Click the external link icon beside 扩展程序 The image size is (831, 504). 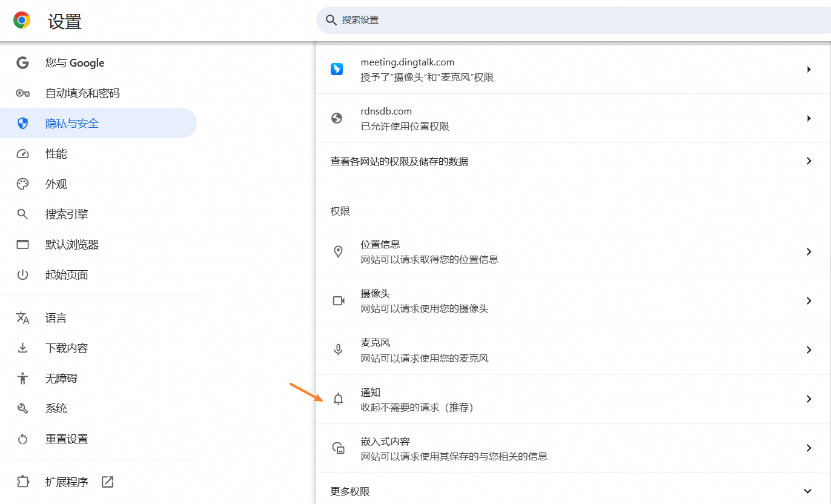pos(107,482)
